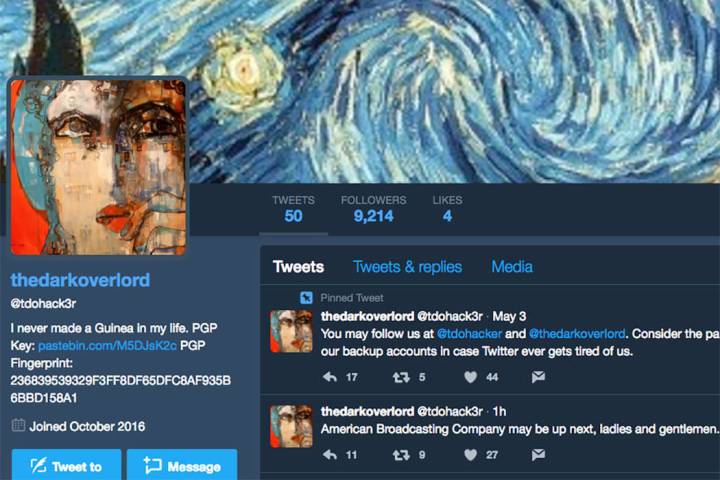Open the @thedarkoverlord mention link

[577, 333]
